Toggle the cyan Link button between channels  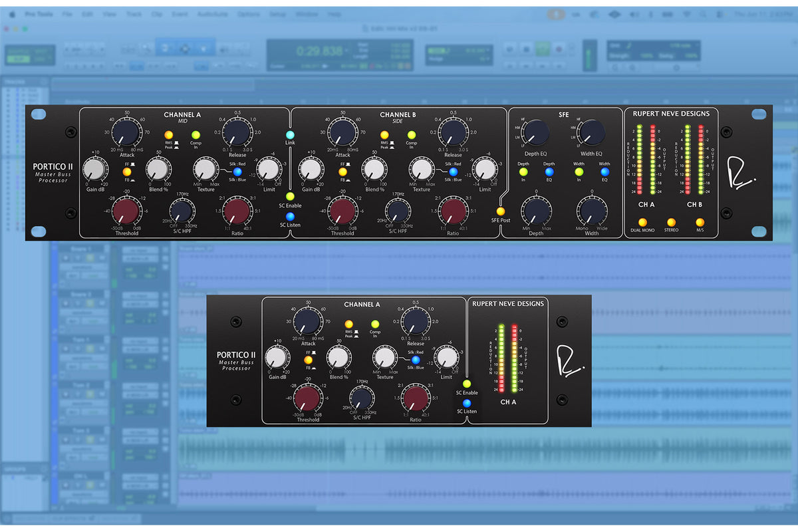coord(290,135)
